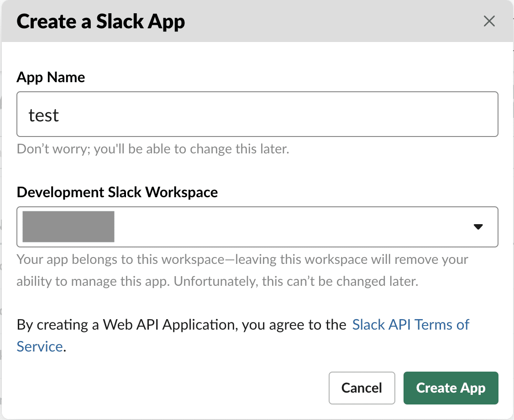514x420 pixels.
Task: Select the grayed-out workspace name
Action: [68, 227]
